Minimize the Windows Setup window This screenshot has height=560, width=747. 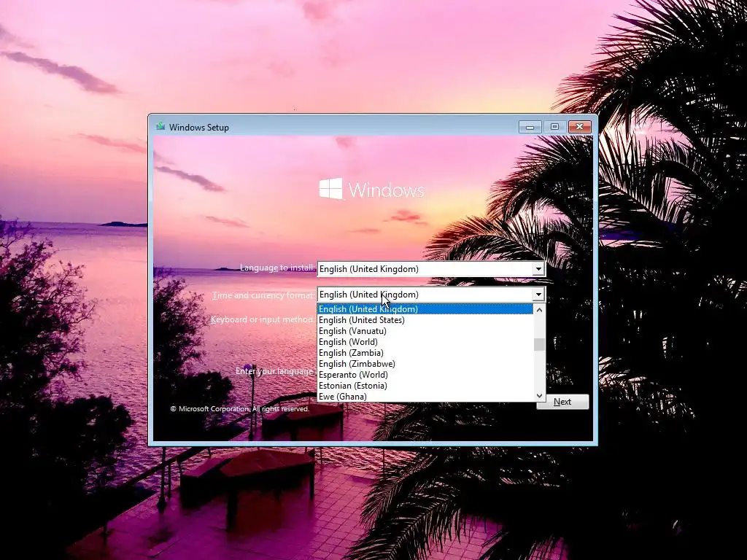tap(530, 127)
